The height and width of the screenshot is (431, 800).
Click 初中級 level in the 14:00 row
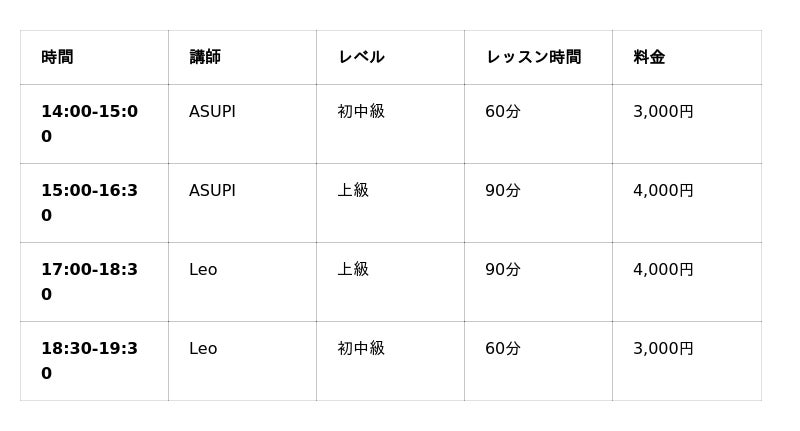(x=361, y=112)
